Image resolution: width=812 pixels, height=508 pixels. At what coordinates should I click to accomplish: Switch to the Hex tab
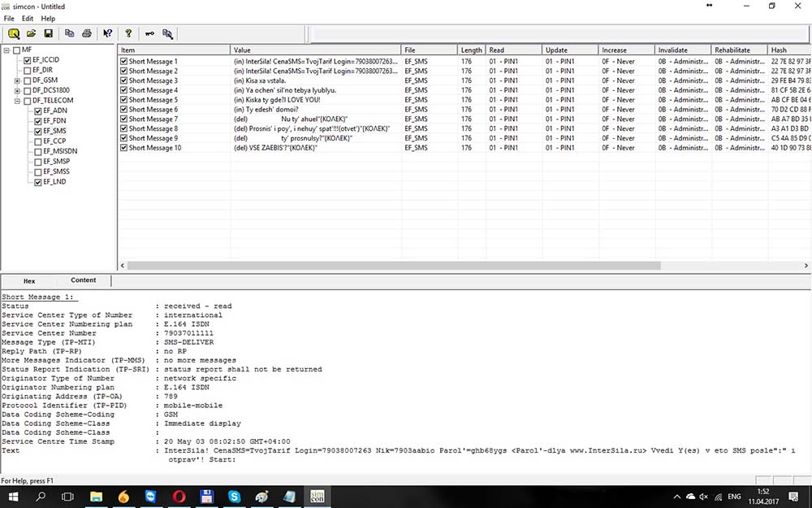point(29,280)
